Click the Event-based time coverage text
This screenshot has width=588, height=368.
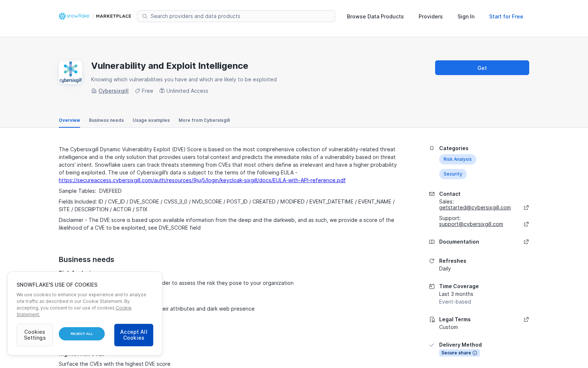pos(455,302)
